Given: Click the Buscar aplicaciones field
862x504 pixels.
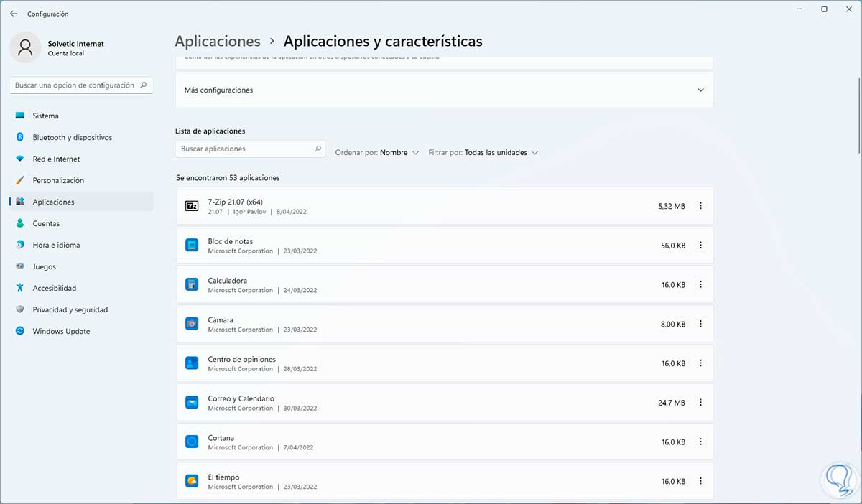Looking at the screenshot, I should 250,149.
